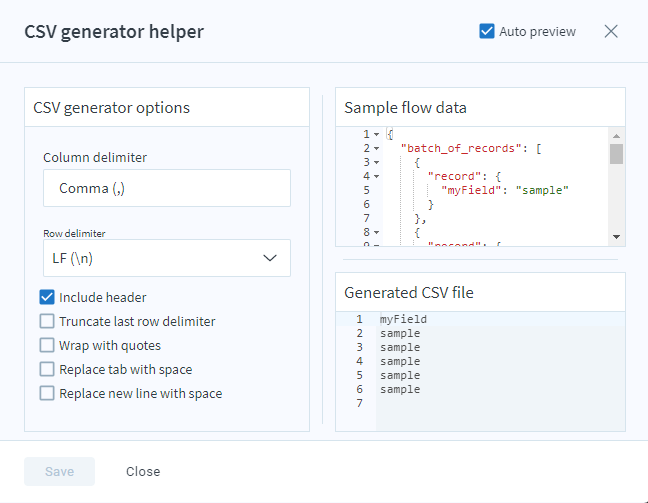This screenshot has height=503, width=648.
Task: Click the Column delimiter field showing Comma (,)
Action: (x=167, y=188)
